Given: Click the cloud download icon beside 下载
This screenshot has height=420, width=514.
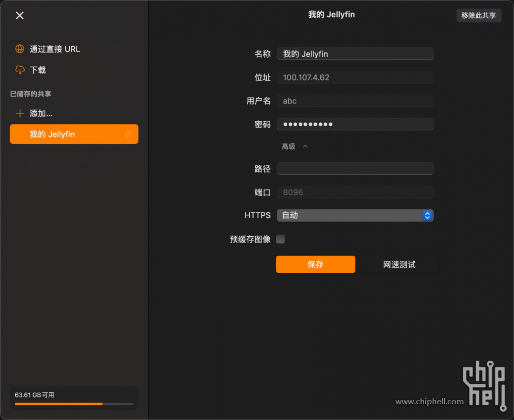Looking at the screenshot, I should coord(19,70).
